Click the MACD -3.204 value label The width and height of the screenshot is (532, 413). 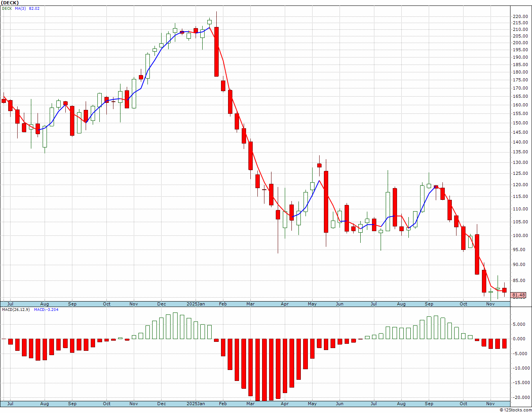click(46, 309)
